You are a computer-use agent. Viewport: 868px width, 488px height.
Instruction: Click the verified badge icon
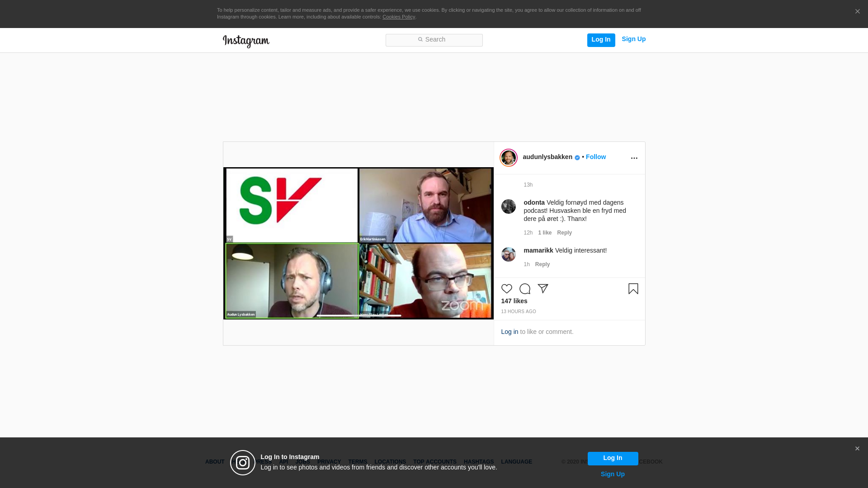coord(577,158)
